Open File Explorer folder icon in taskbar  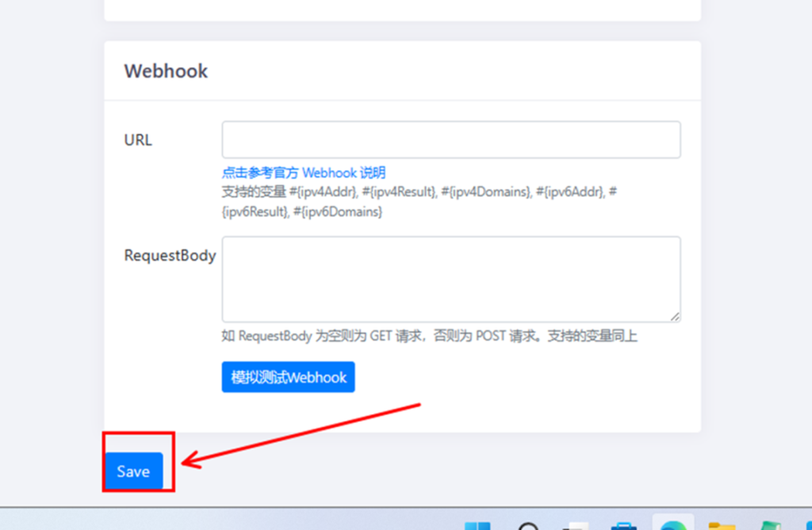(x=722, y=526)
